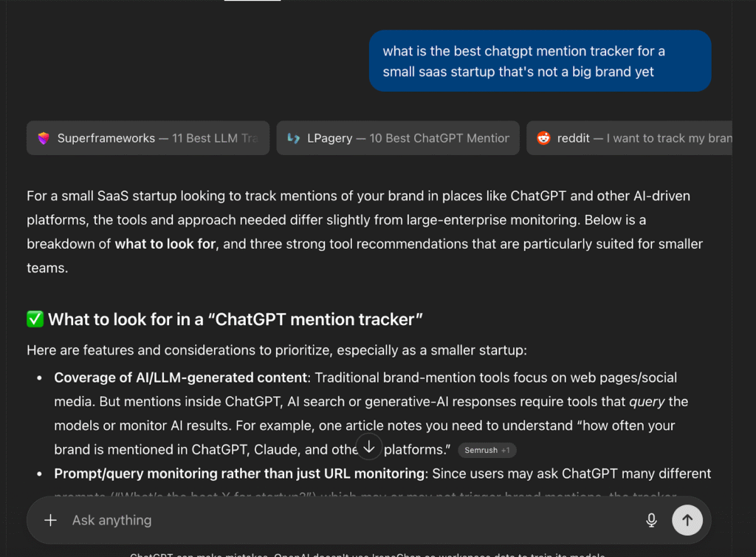Viewport: 756px width, 557px height.
Task: Click the Superframeworks logo icon
Action: point(44,138)
